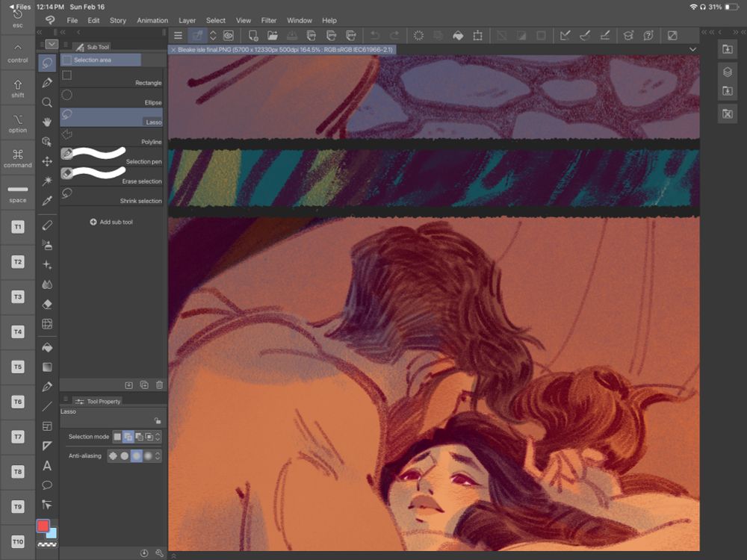Screen dimensions: 747x560
Task: Open Selection mode stepper options
Action: pyautogui.click(x=158, y=436)
